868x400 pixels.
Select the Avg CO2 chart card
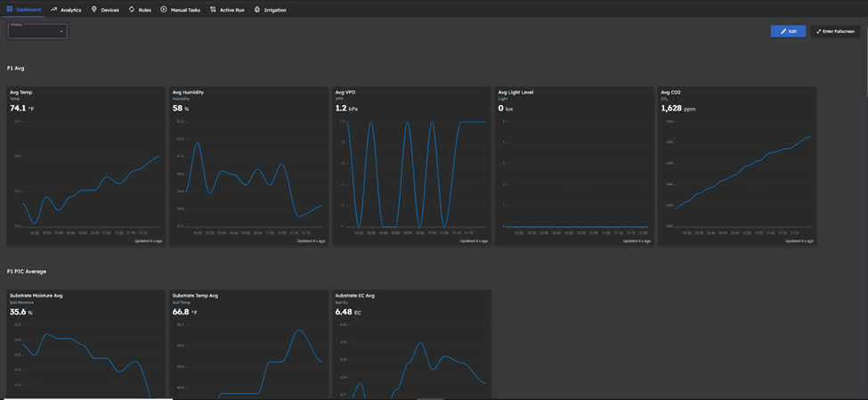coord(736,166)
